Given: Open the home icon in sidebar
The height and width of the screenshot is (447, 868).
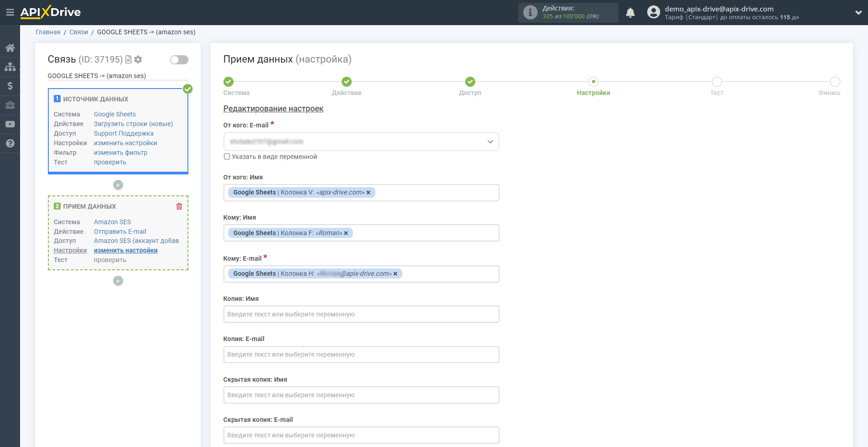Looking at the screenshot, I should pos(10,48).
